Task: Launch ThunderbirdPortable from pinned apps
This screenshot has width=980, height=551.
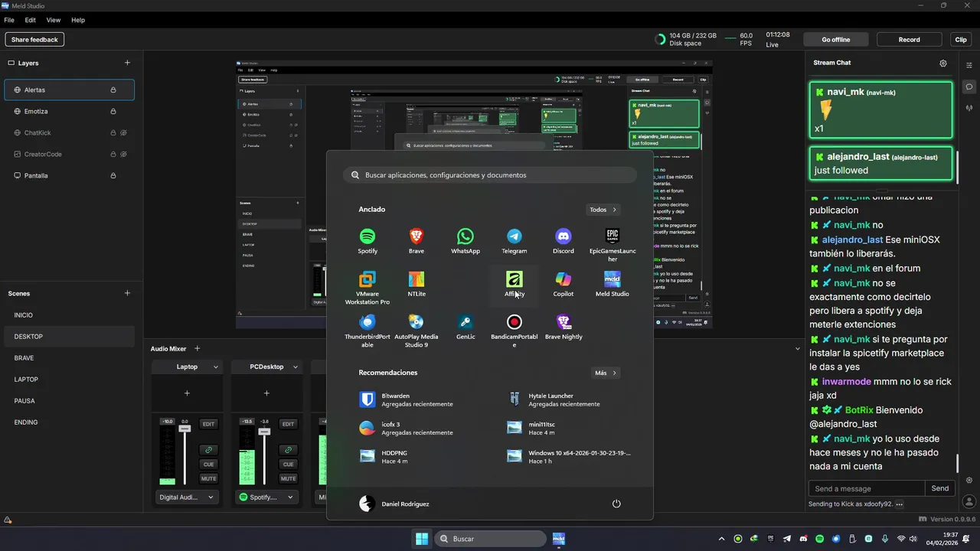Action: coord(367,331)
